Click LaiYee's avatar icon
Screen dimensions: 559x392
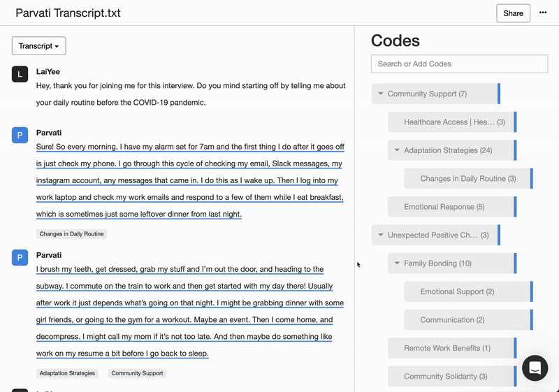[x=20, y=74]
